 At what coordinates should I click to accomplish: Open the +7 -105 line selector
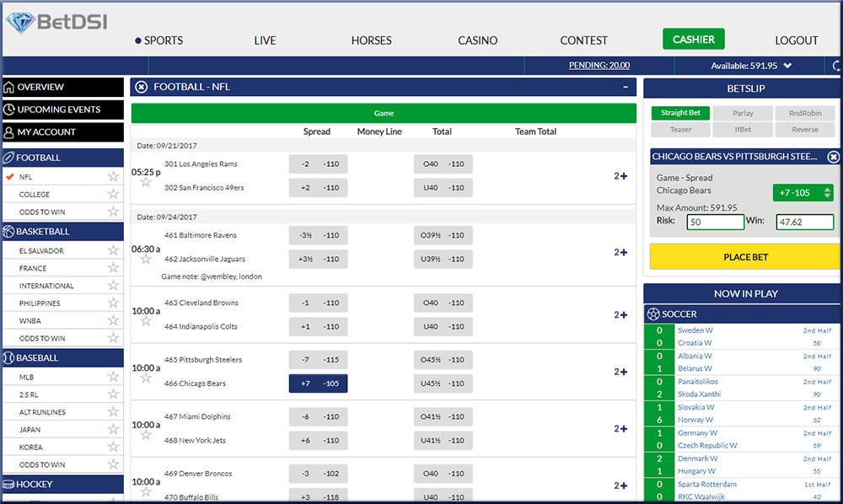tap(803, 192)
